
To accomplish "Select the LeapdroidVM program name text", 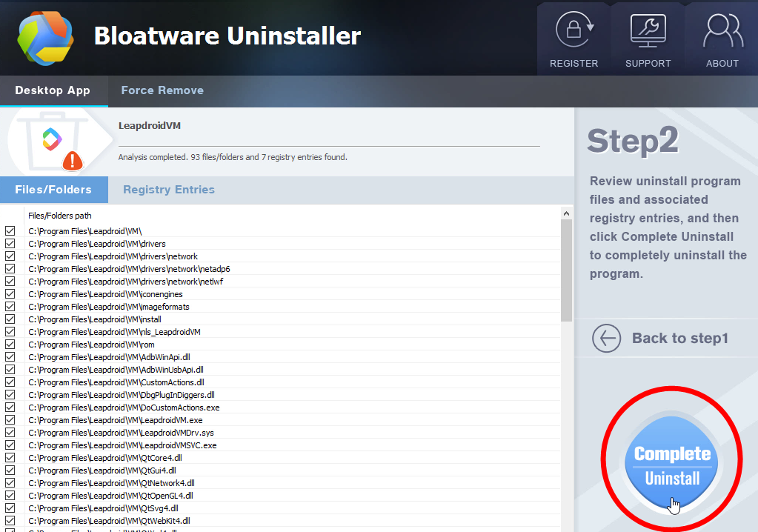I will [x=150, y=126].
